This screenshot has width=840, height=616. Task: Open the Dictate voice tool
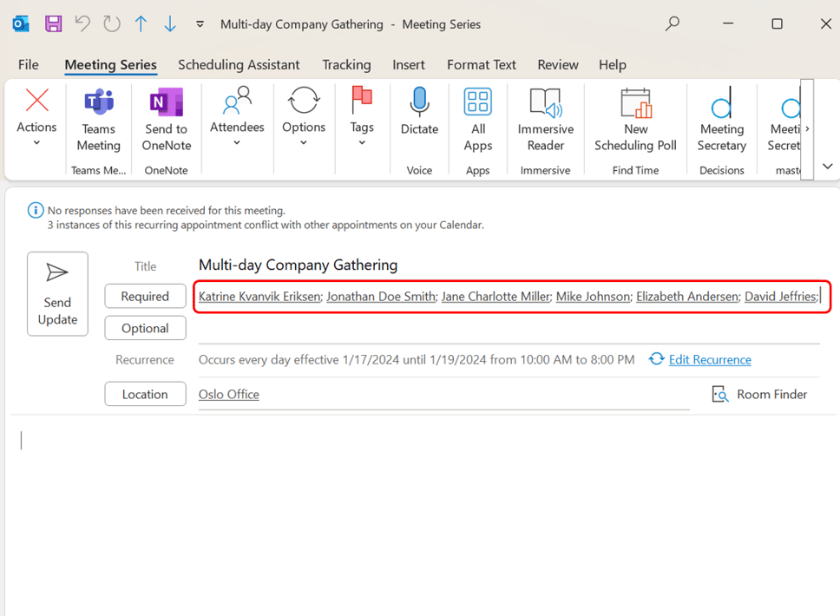419,119
